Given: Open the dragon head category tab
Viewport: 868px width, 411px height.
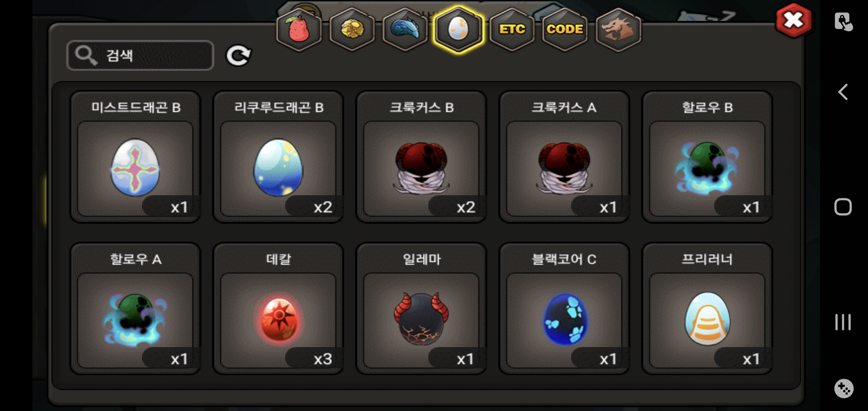Looking at the screenshot, I should (618, 29).
